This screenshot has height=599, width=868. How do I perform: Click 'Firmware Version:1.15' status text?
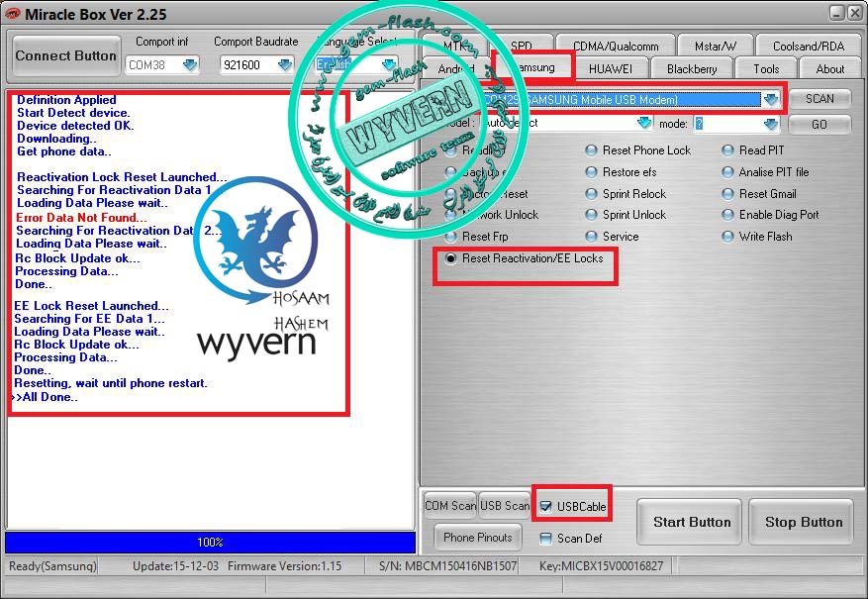pos(284,566)
